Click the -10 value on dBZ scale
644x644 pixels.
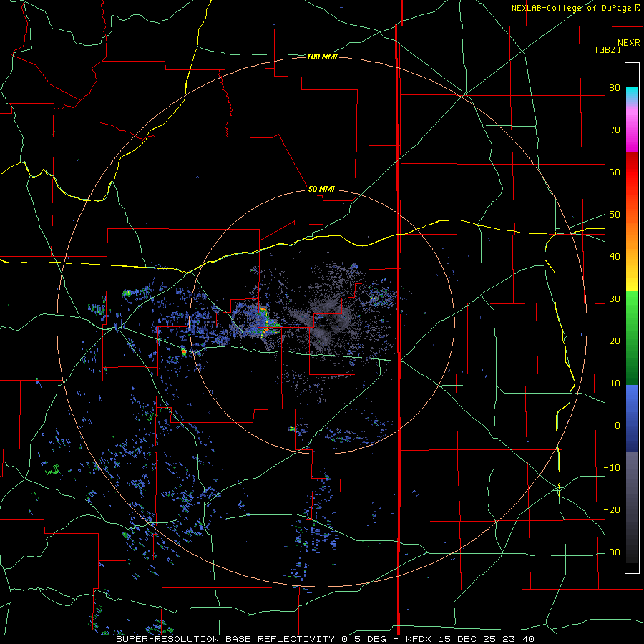(612, 468)
